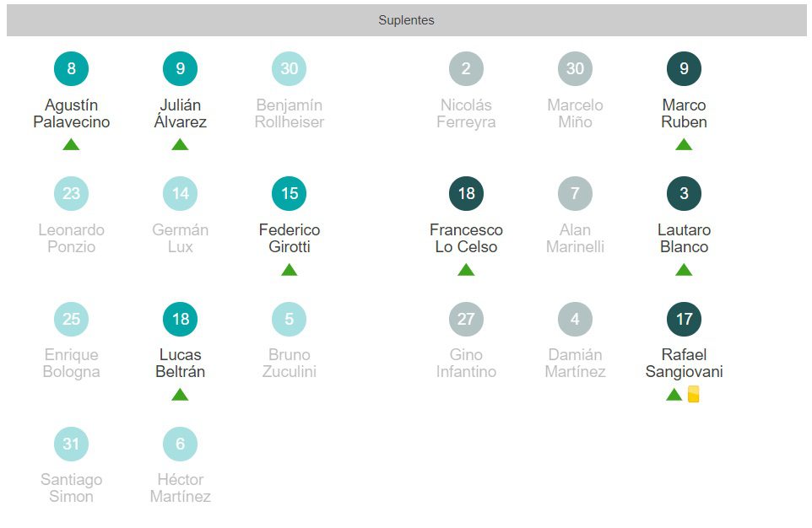This screenshot has width=812, height=528.
Task: Click Lucas Beltrán's number 18 badge
Action: click(180, 319)
